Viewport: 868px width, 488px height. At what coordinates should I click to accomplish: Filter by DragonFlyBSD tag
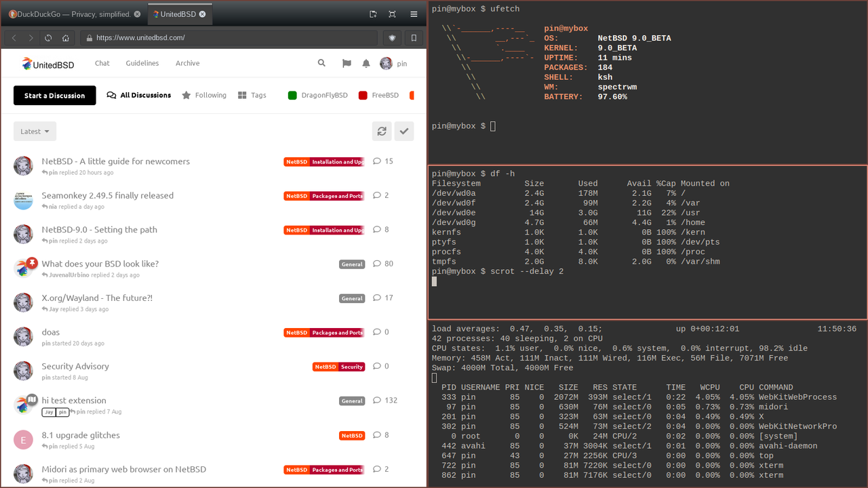click(x=317, y=96)
